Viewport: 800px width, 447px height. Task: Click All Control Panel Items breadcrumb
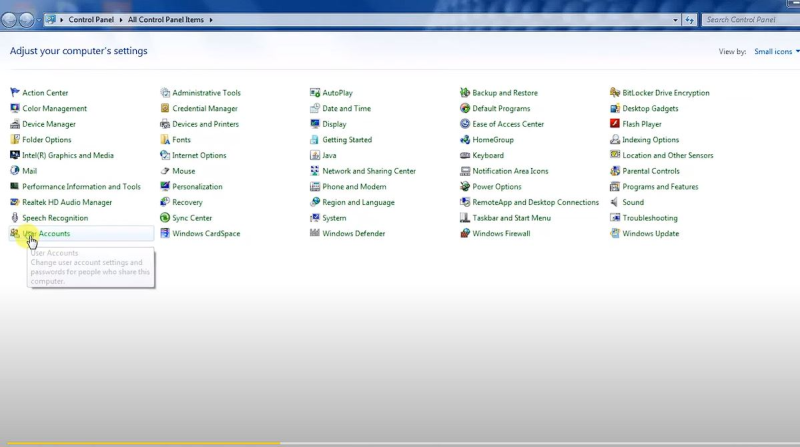click(166, 19)
